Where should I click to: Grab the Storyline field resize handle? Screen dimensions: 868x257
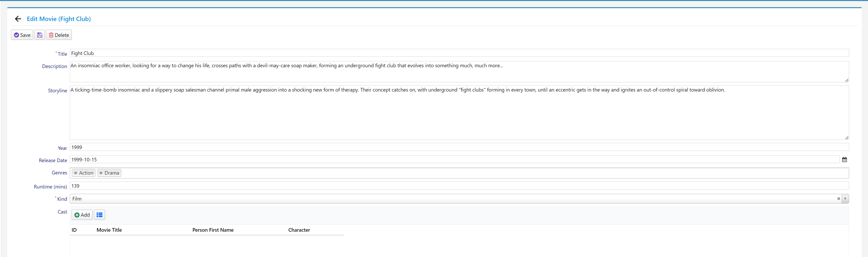click(x=847, y=138)
